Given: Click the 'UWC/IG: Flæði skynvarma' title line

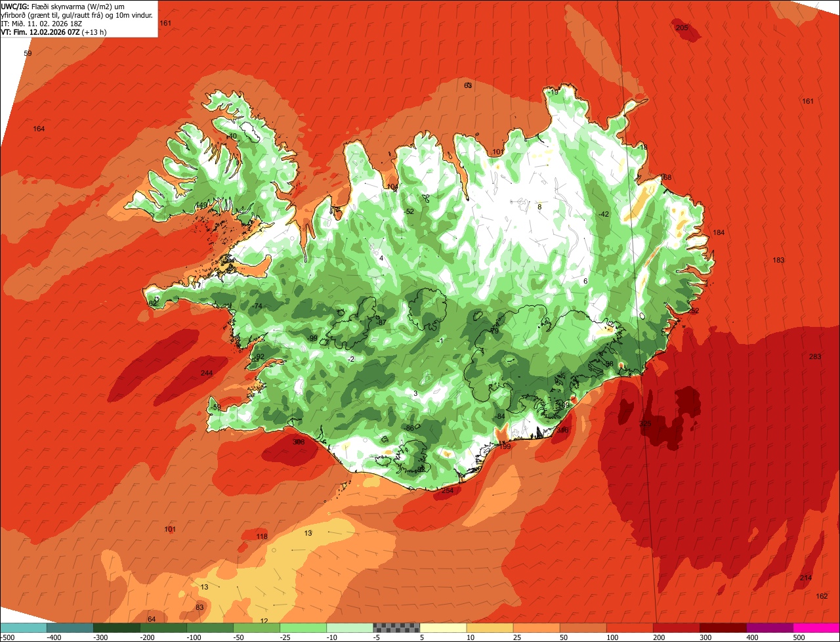Looking at the screenshot, I should (63, 6).
